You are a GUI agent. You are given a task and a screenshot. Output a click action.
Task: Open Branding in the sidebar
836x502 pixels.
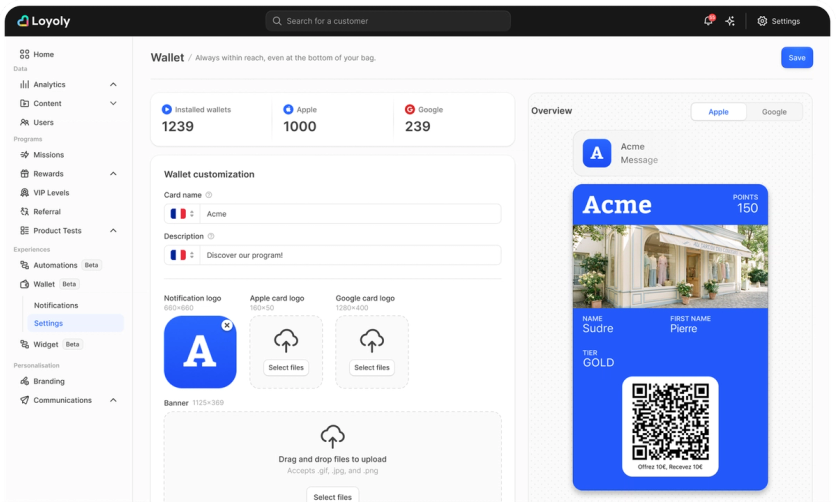pyautogui.click(x=42, y=382)
